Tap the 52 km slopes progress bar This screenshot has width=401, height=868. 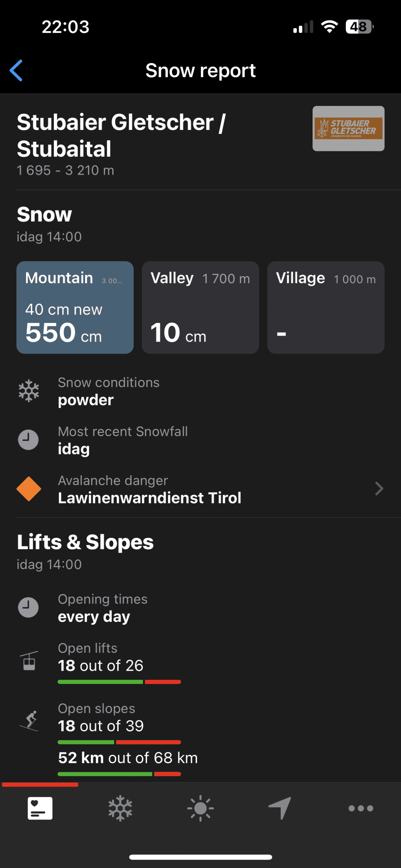tap(119, 774)
